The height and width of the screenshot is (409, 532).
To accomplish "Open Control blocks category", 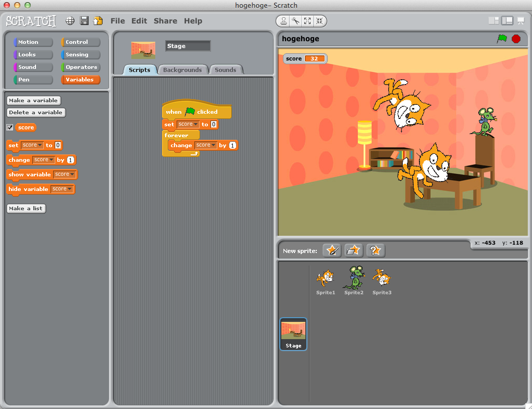I will [80, 42].
